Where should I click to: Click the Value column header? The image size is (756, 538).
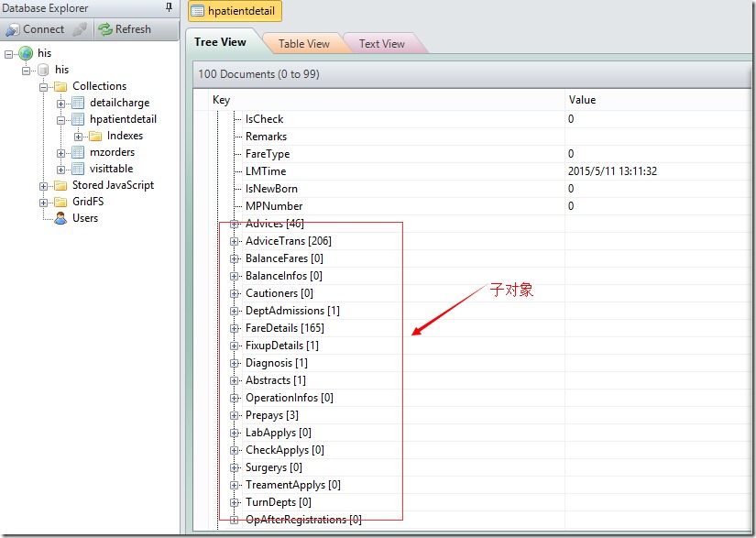(582, 100)
